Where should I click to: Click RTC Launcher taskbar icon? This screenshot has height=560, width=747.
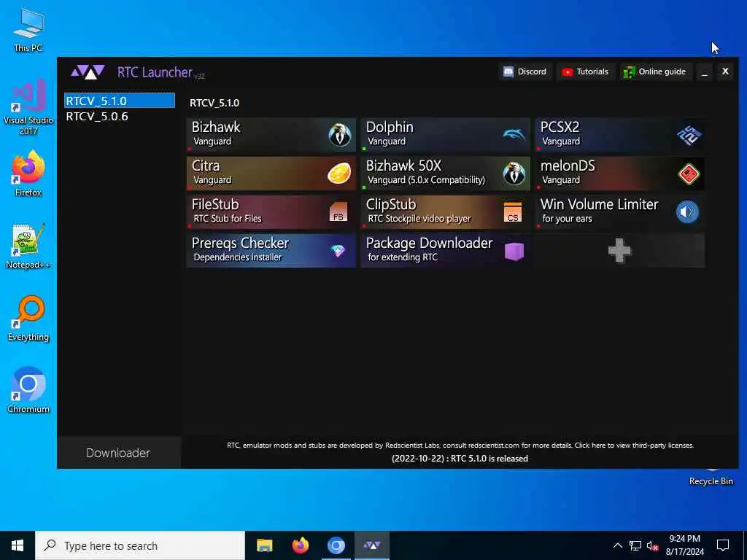371,545
